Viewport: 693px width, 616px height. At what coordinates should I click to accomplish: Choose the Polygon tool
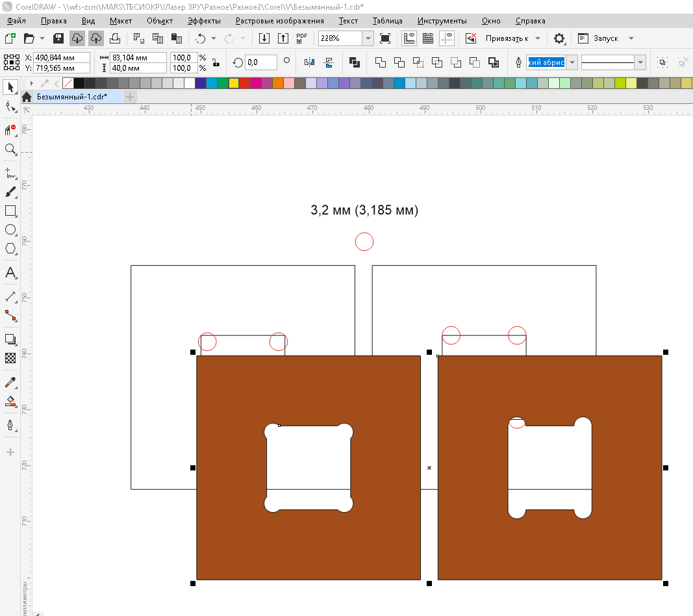[x=10, y=249]
